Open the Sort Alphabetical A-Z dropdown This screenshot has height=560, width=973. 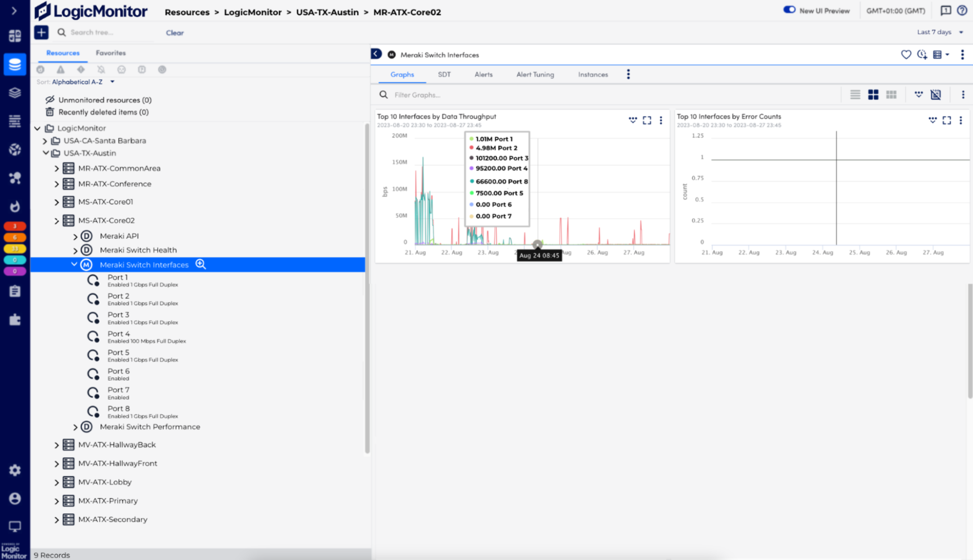tap(83, 82)
